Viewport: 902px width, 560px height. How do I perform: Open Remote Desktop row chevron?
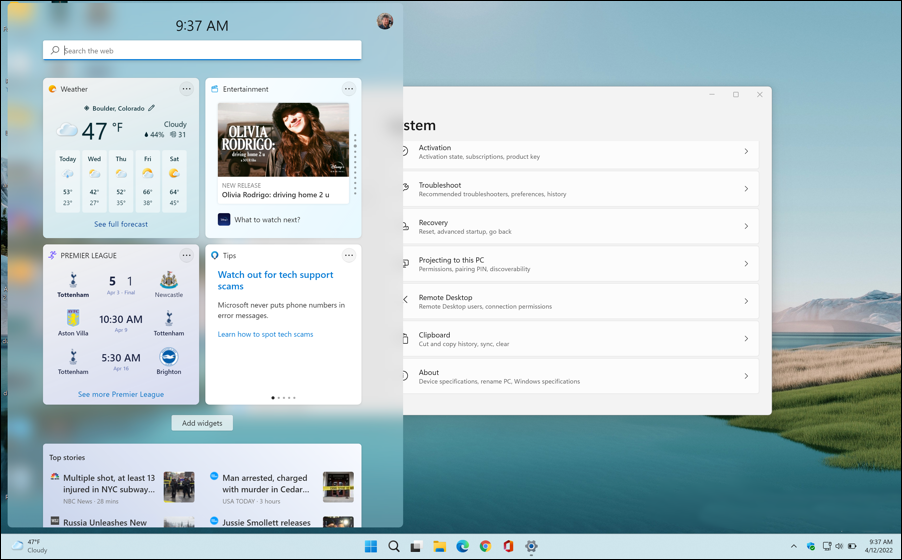746,301
